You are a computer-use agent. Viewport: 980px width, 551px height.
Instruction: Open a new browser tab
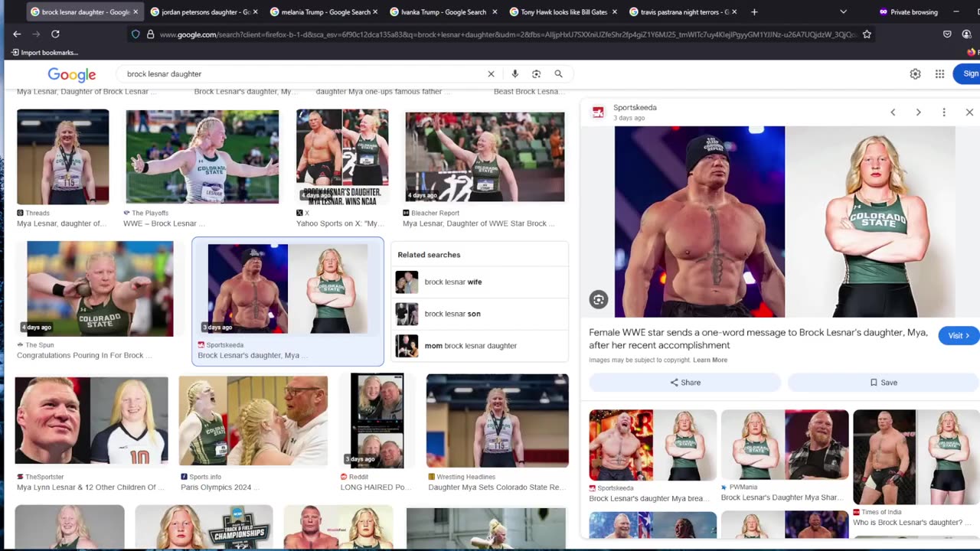tap(754, 11)
